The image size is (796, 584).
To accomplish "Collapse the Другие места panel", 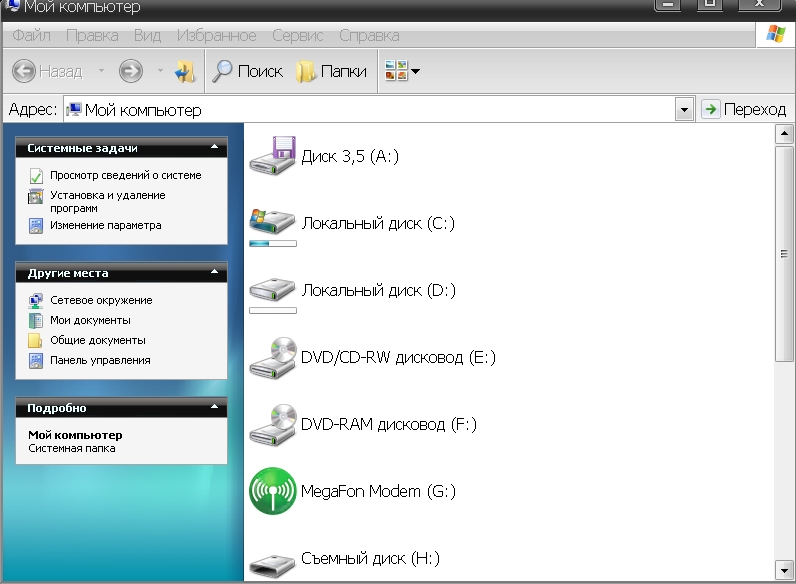I will 214,272.
